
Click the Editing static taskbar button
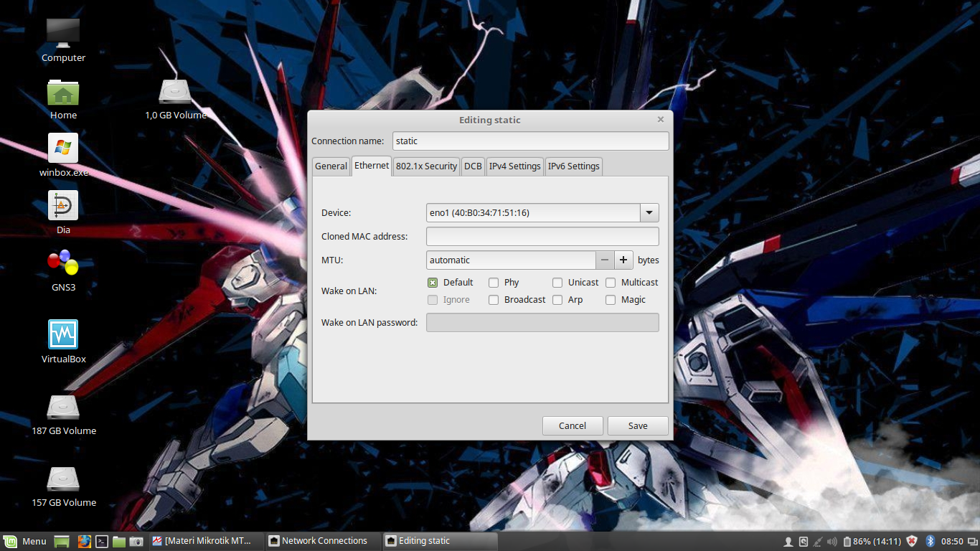coord(440,541)
